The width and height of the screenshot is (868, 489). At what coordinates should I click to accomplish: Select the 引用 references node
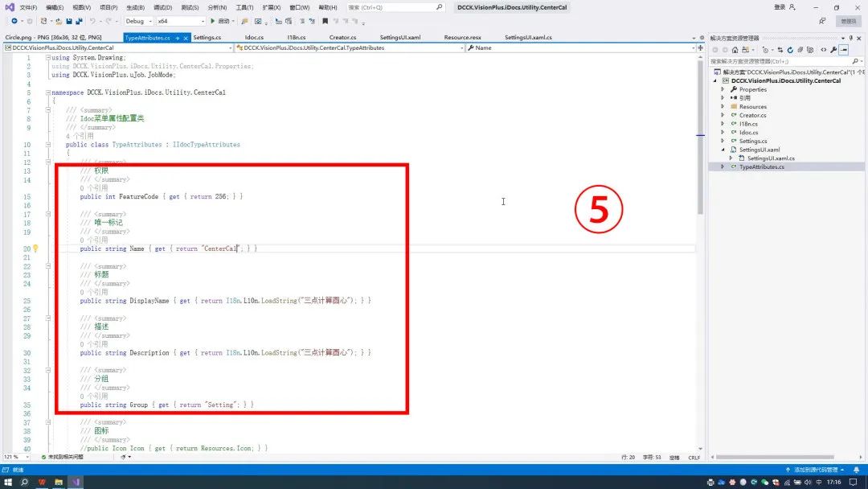click(744, 98)
